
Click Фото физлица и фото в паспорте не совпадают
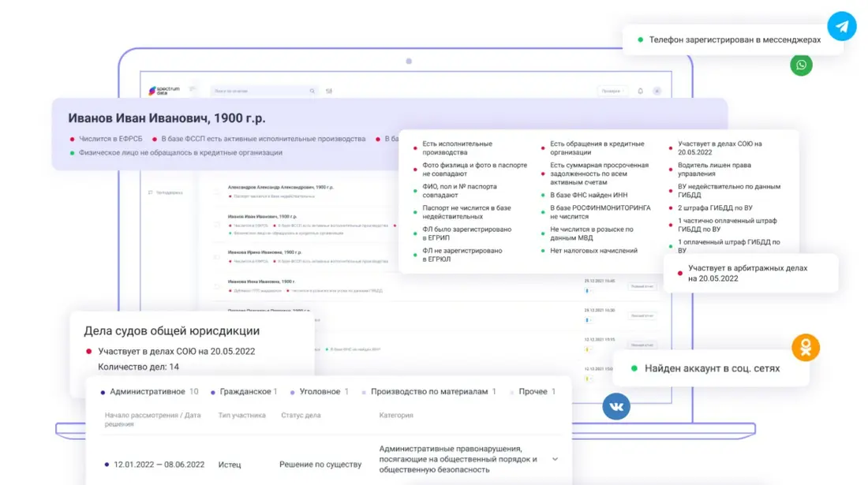coord(475,170)
